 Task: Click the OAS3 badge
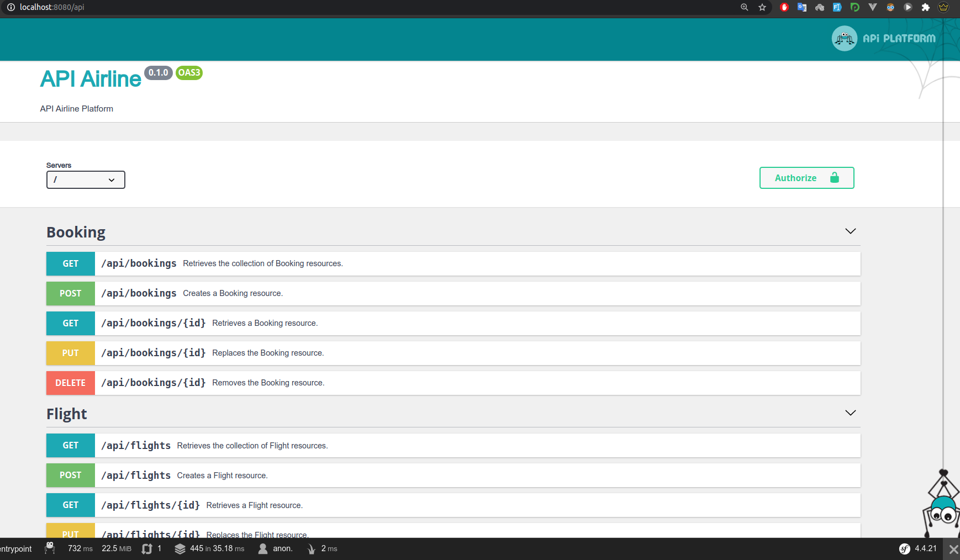click(x=189, y=72)
